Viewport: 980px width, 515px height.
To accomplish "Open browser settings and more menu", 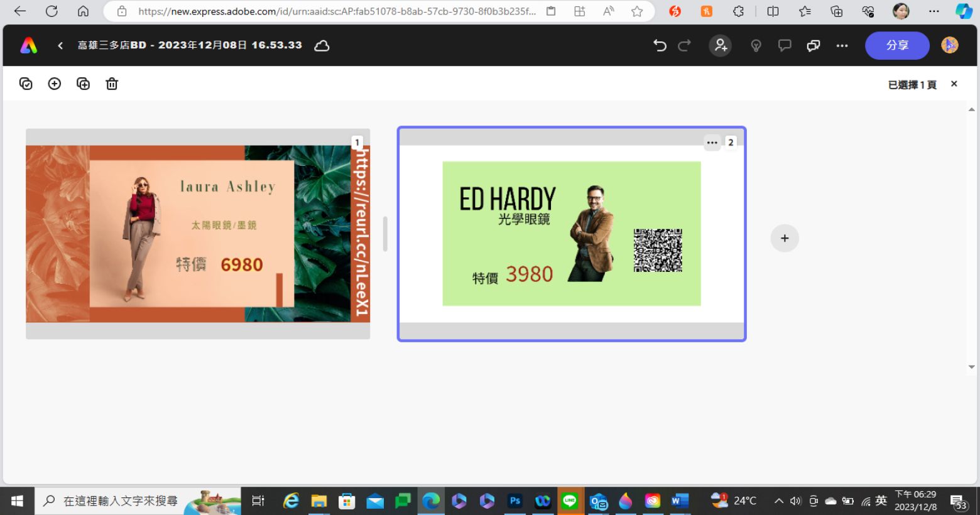I will (x=934, y=11).
